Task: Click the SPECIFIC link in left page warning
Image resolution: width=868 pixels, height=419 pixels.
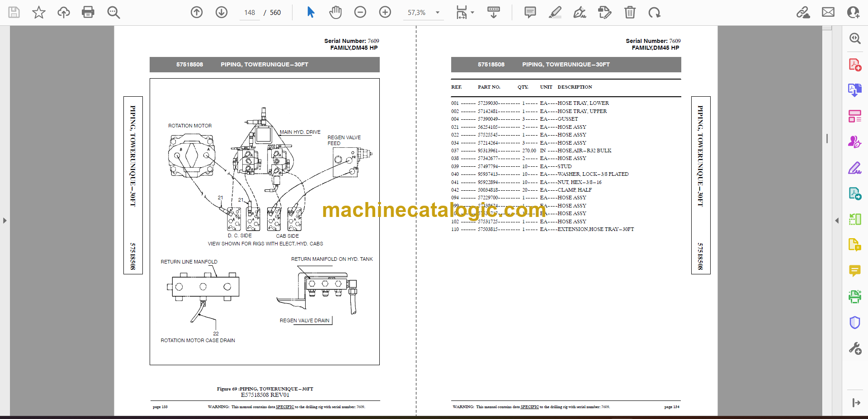Action: [x=285, y=407]
